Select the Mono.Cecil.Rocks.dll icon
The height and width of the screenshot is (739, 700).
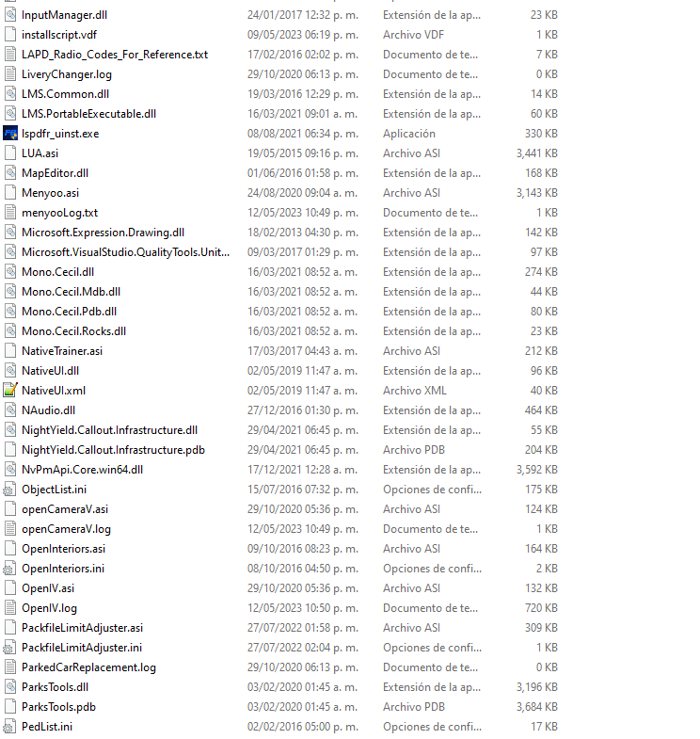[x=10, y=331]
